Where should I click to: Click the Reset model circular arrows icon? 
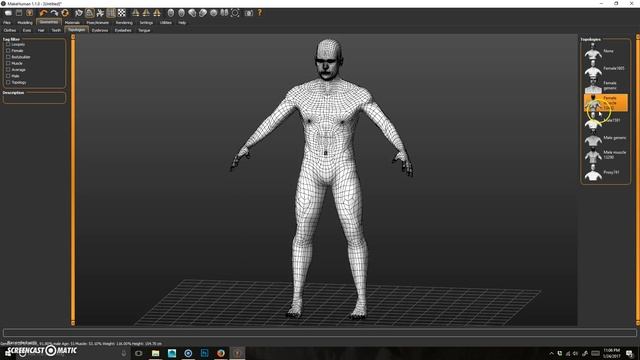tap(64, 13)
